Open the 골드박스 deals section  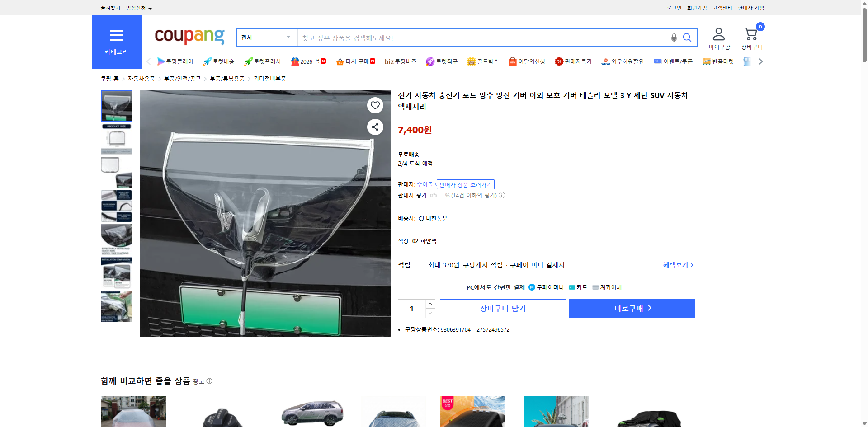(x=483, y=61)
